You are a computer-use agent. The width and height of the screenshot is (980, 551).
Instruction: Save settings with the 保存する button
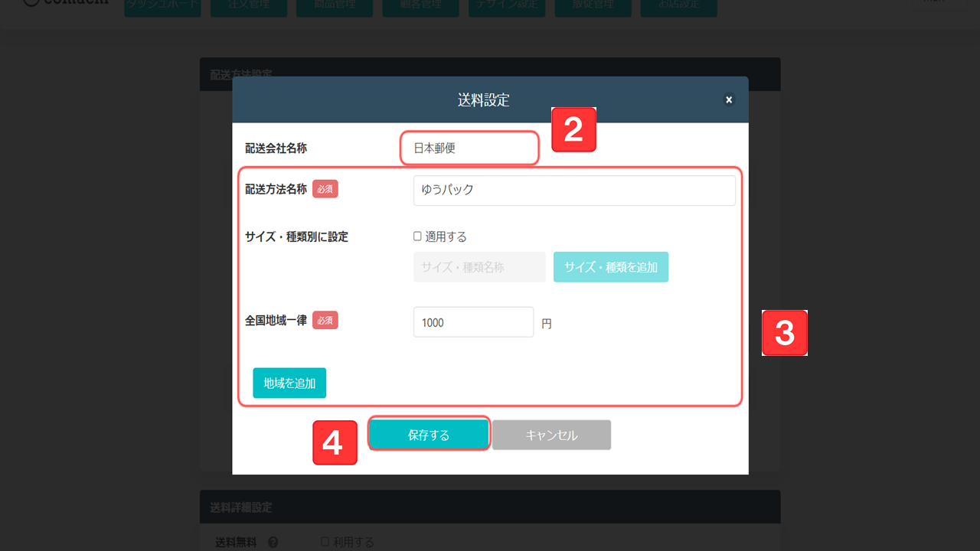[x=429, y=435]
